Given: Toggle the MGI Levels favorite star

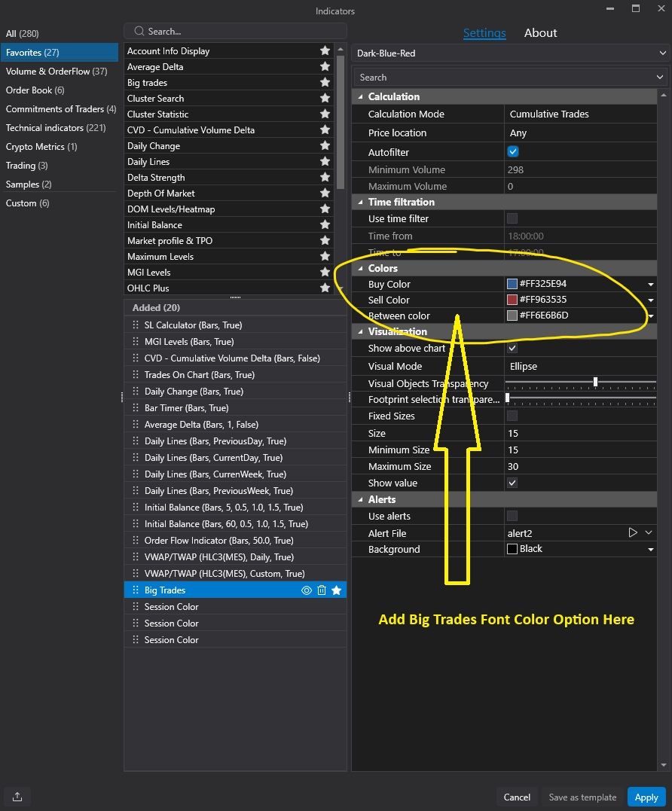Looking at the screenshot, I should (325, 272).
